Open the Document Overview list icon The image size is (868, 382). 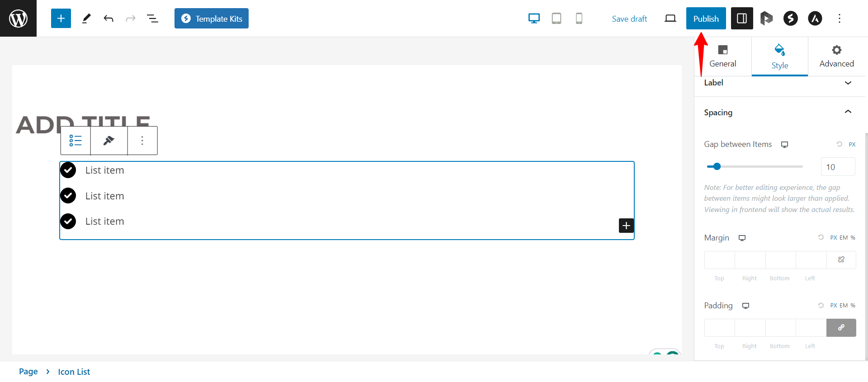[x=152, y=19]
